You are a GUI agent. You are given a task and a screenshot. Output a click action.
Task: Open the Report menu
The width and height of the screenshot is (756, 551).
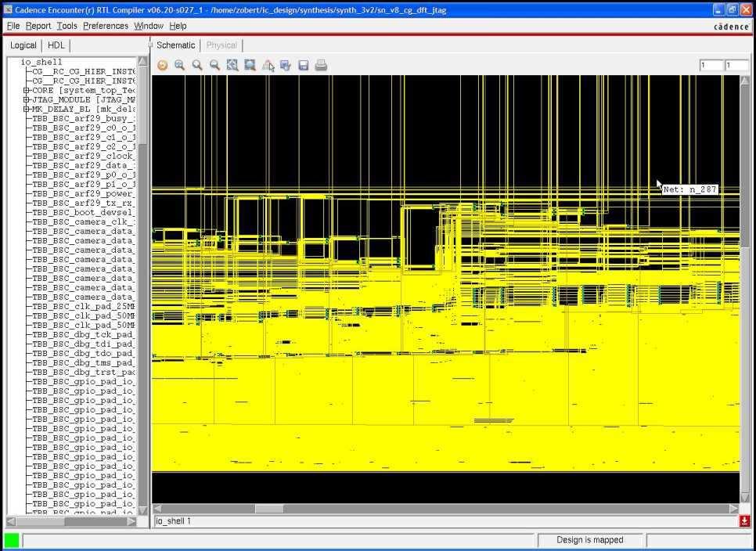38,26
